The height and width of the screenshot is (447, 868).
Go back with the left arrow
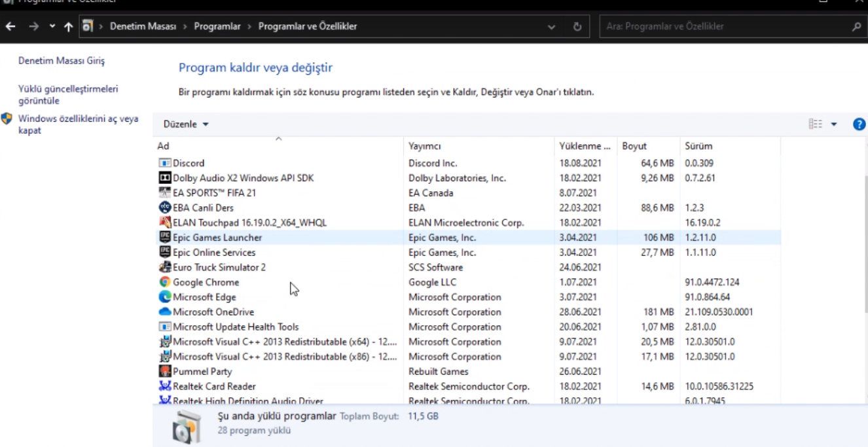(9, 27)
